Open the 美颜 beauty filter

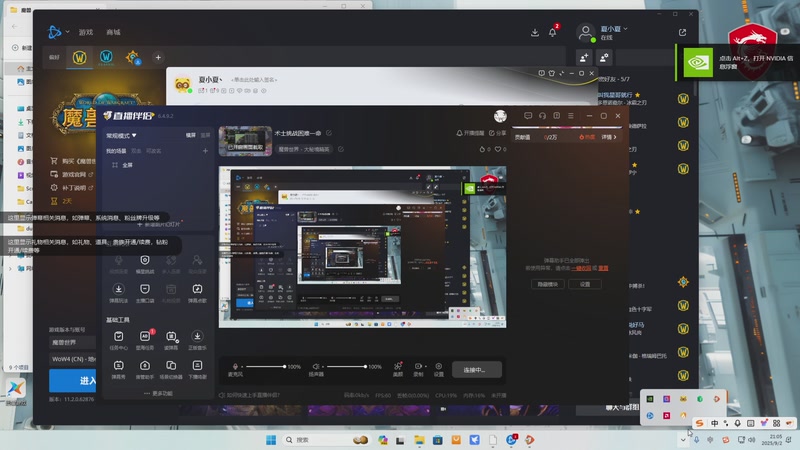[x=398, y=369]
